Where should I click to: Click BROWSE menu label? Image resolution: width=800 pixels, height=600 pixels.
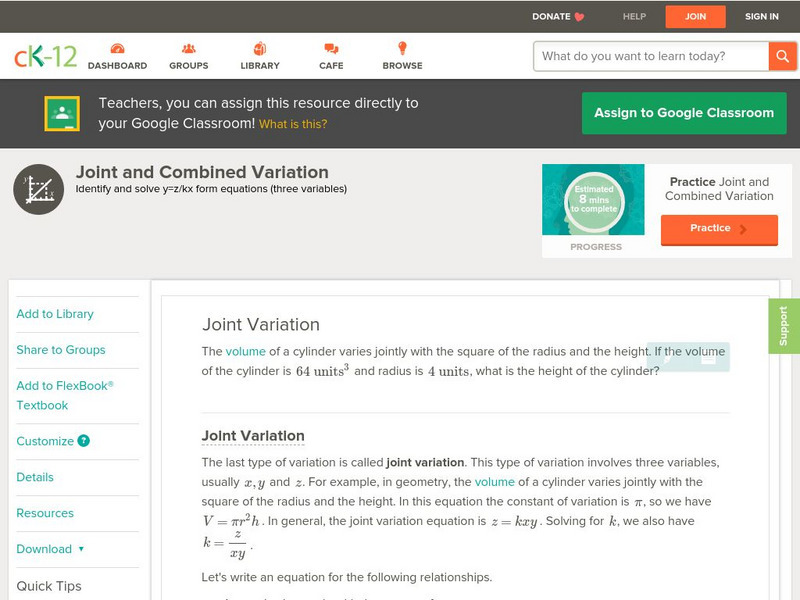402,66
